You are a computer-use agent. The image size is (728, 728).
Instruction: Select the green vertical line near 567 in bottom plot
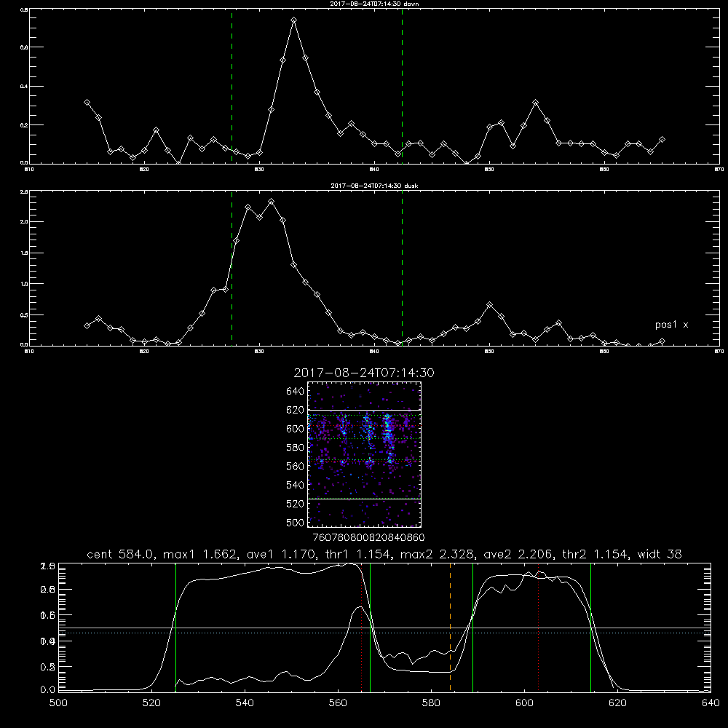pos(370,628)
